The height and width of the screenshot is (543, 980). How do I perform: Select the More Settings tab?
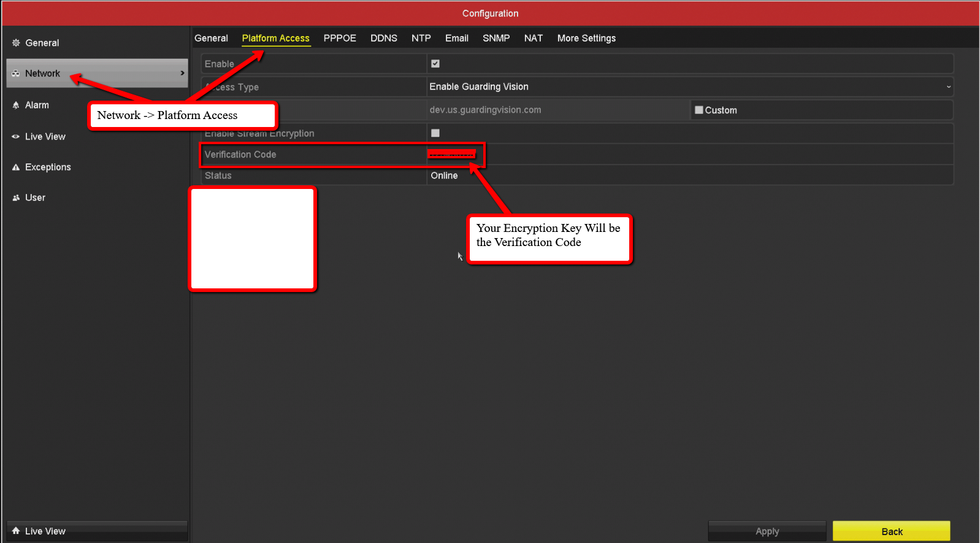(x=586, y=38)
